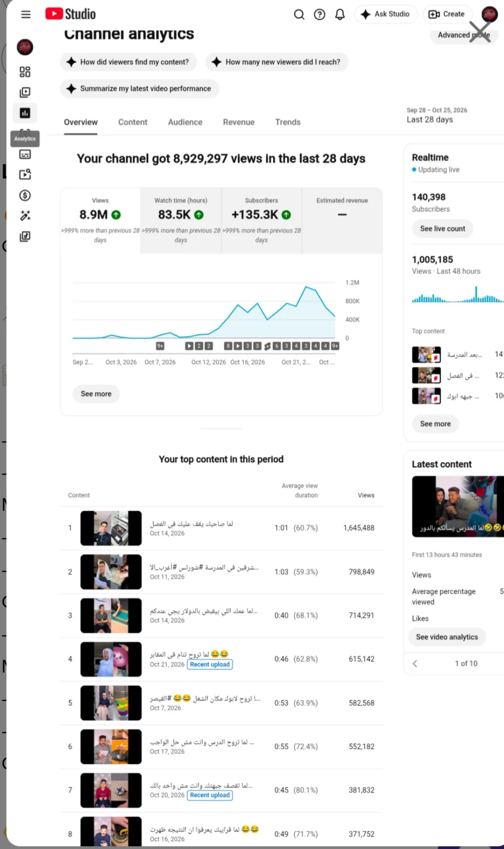Open Copyright icon in sidebar
Screen dimensions: 504x849
25,174
